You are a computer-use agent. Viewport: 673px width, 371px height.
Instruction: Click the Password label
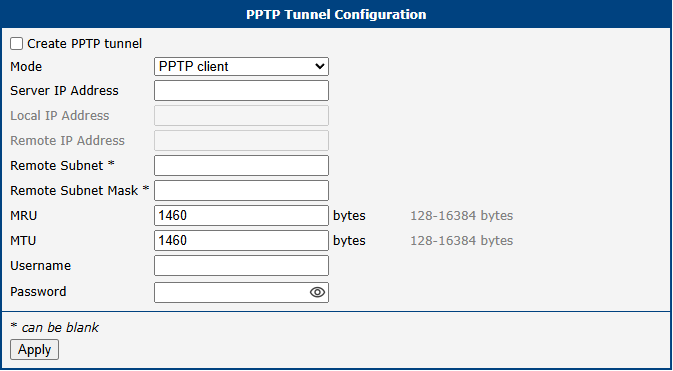[38, 292]
